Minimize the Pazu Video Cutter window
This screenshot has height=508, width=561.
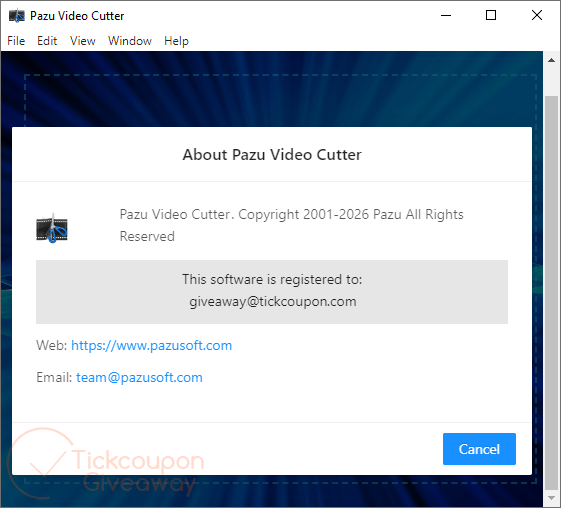(x=446, y=15)
